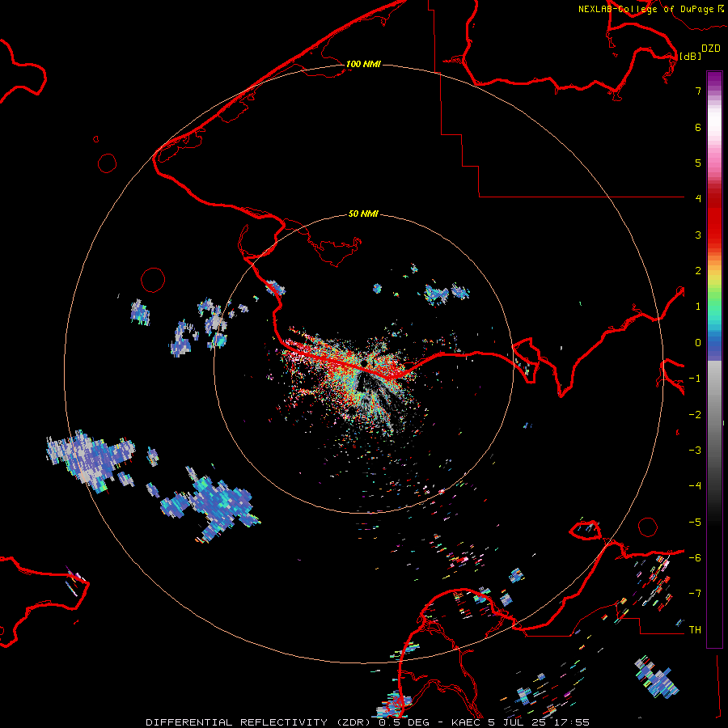728x728 pixels.
Task: Click the -6 tick label on the scale
Action: [695, 558]
